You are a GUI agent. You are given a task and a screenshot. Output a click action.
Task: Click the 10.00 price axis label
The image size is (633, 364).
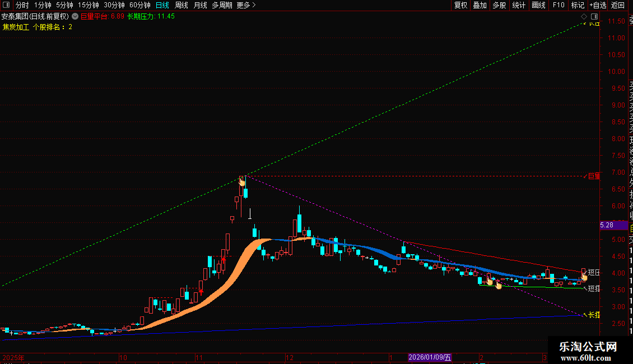pyautogui.click(x=616, y=72)
